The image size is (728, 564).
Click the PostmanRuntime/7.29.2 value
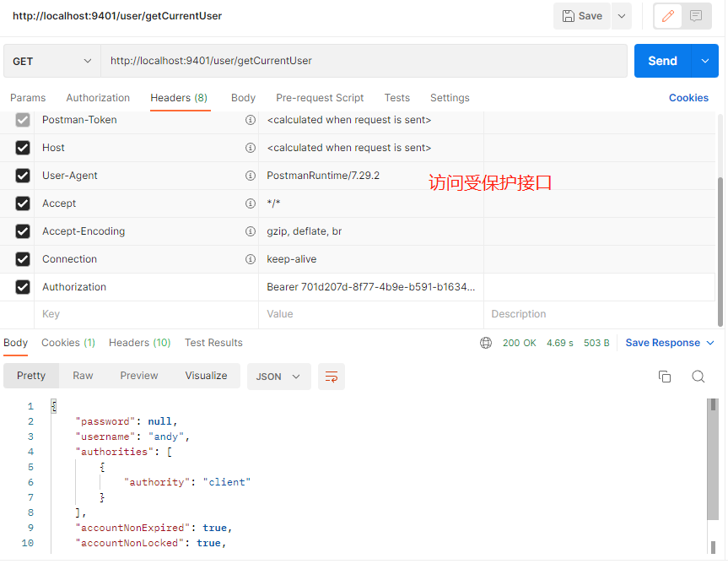pyautogui.click(x=323, y=176)
